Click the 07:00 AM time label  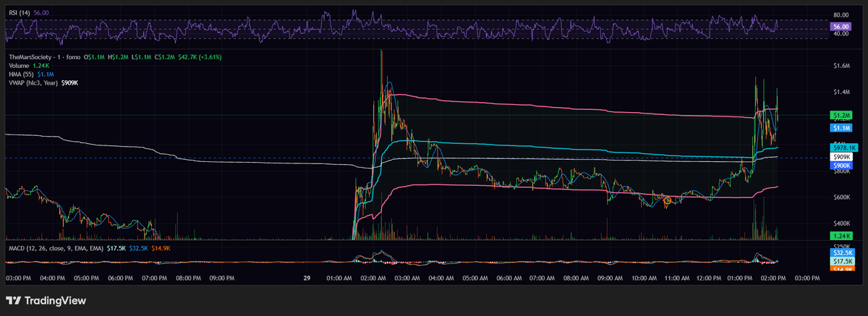tap(544, 277)
